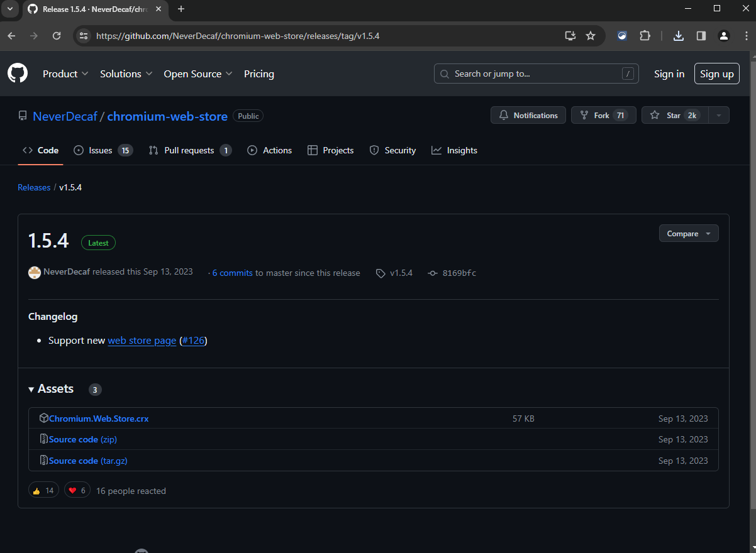Click the 57 KB file size text
Screen dimensions: 756x553
tap(523, 419)
